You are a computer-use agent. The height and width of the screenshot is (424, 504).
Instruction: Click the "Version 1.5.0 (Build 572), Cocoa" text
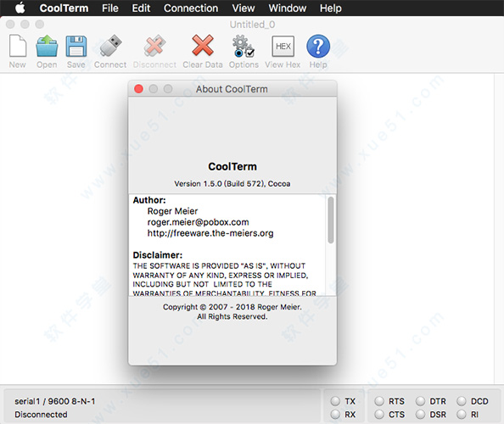(232, 184)
